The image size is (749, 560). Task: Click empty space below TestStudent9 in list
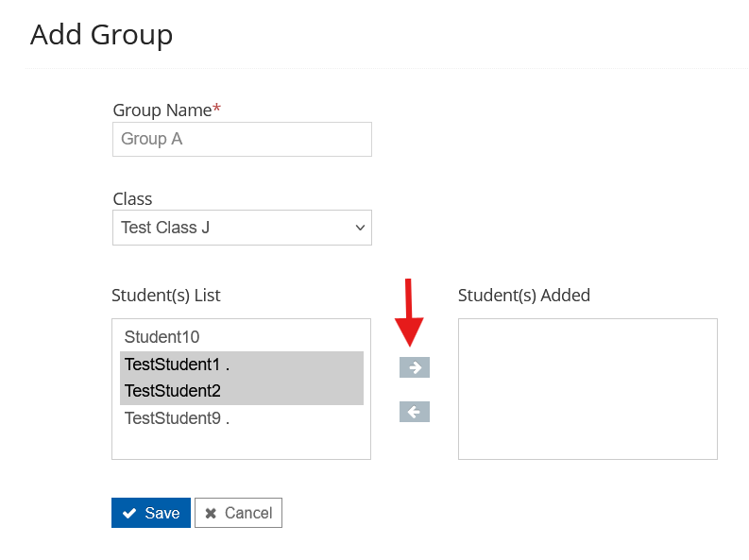(241, 444)
